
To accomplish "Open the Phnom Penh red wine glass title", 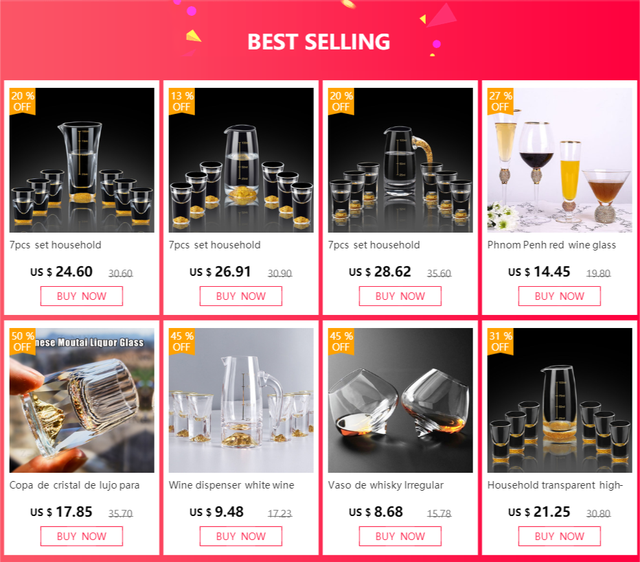I will [x=551, y=245].
